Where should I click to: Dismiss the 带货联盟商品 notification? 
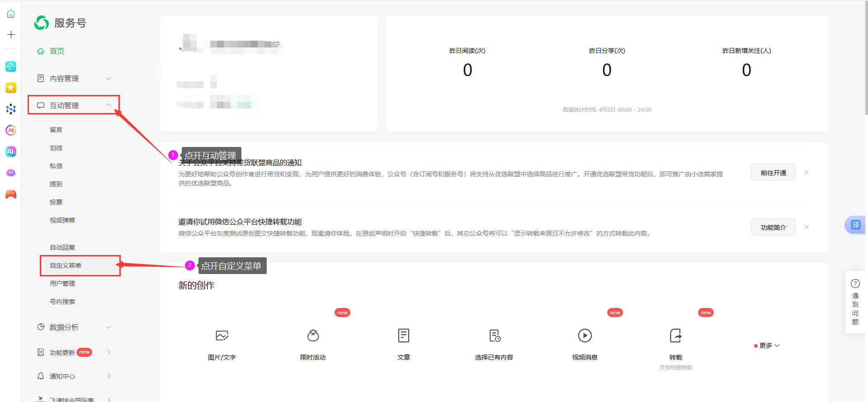click(806, 173)
